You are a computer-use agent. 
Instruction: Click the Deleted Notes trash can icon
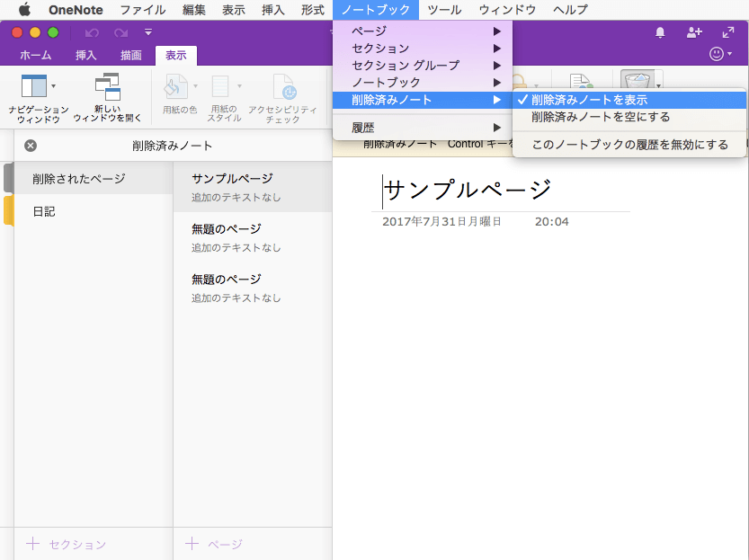coord(638,80)
